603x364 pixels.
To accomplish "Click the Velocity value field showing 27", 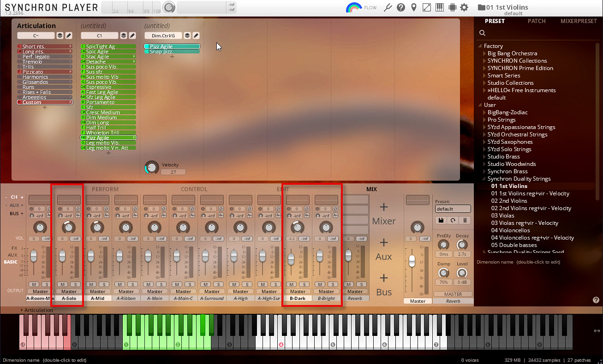I will coord(173,172).
